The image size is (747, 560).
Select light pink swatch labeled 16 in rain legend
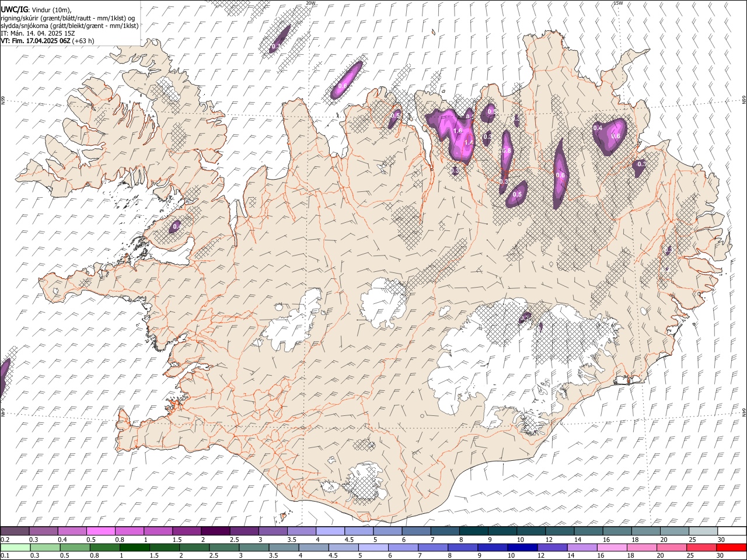[x=611, y=547]
